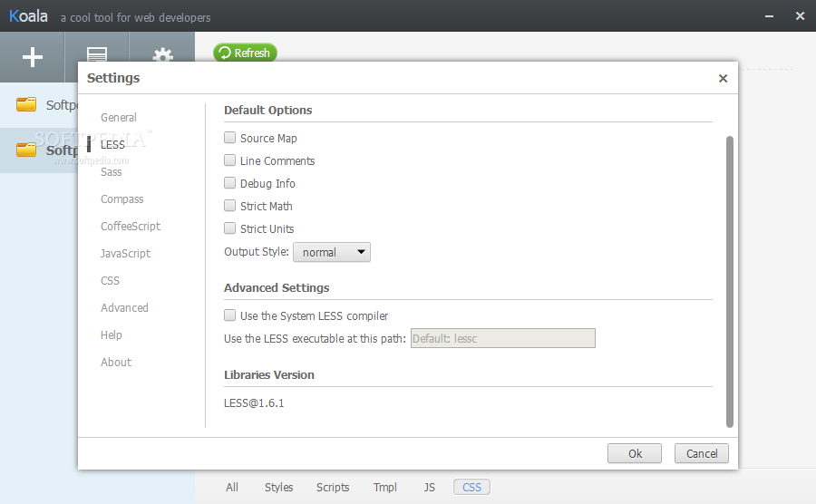The height and width of the screenshot is (504, 816).
Task: Close the Koala application window
Action: (x=801, y=16)
